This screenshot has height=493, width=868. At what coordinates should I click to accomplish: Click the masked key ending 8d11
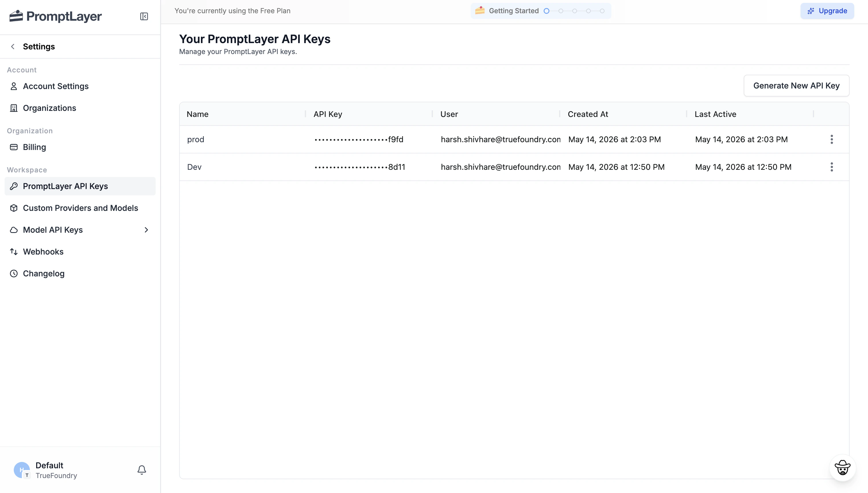coord(360,167)
